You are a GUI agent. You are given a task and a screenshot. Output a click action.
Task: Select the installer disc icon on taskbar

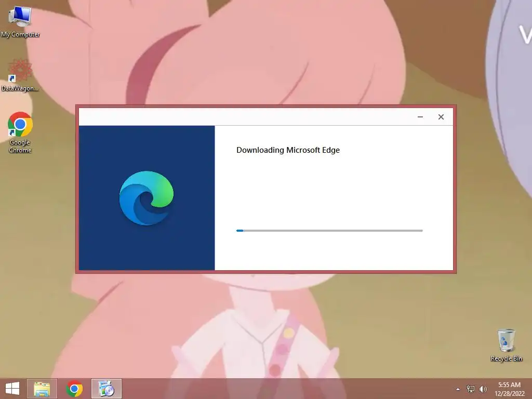(106, 389)
